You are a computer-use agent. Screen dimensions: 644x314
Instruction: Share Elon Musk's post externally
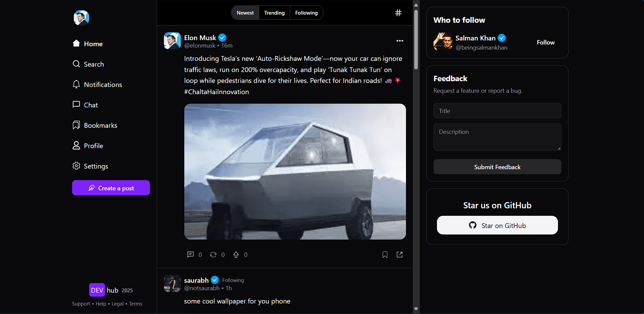pos(400,254)
